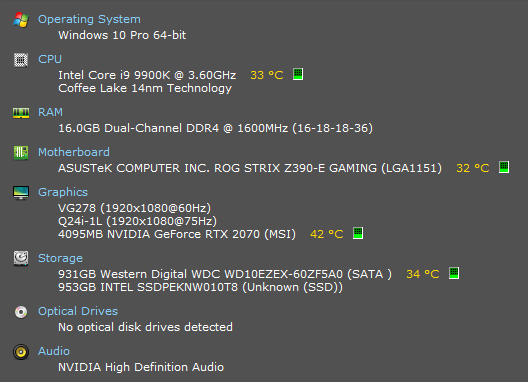Select the 33 °C CPU temperature reading

(267, 75)
